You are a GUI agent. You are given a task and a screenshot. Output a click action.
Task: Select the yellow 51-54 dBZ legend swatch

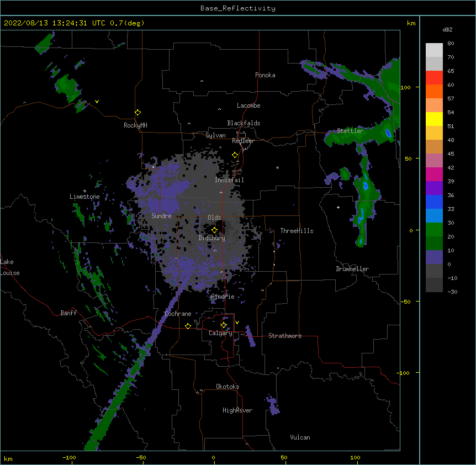pos(434,119)
